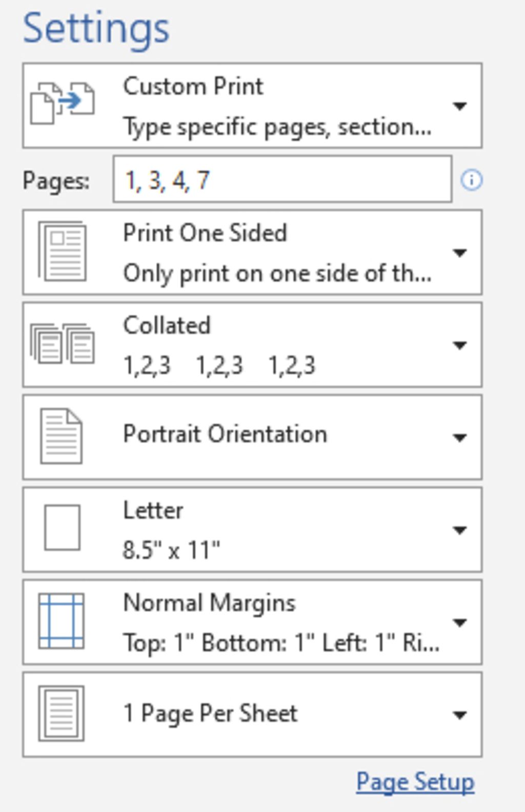Click the Pages info icon
Viewport: 525px width, 812px height.
471,180
